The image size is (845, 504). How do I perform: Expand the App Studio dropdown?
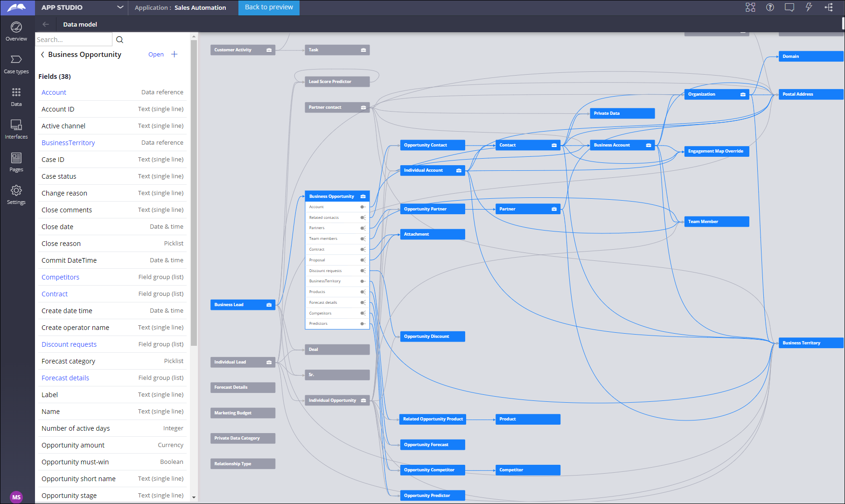pos(120,7)
